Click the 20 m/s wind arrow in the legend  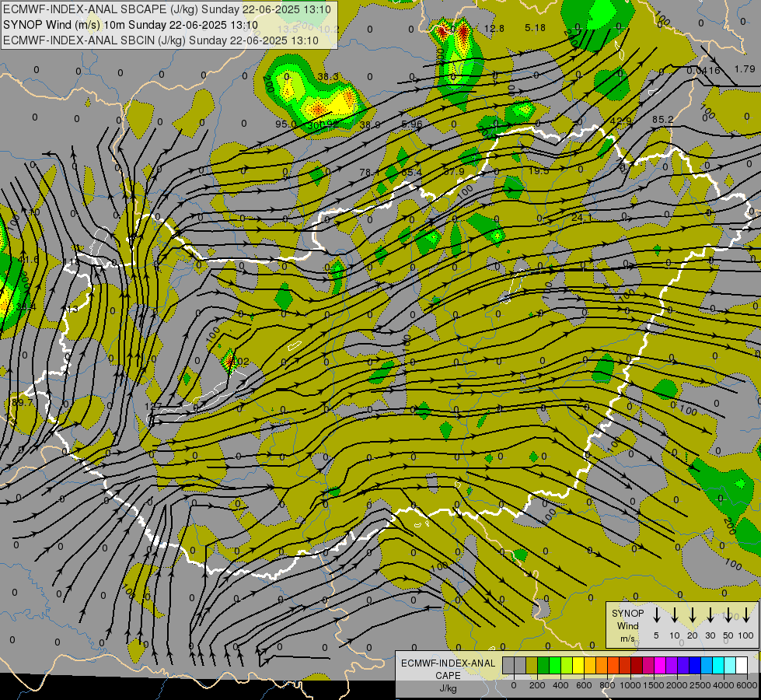point(692,615)
